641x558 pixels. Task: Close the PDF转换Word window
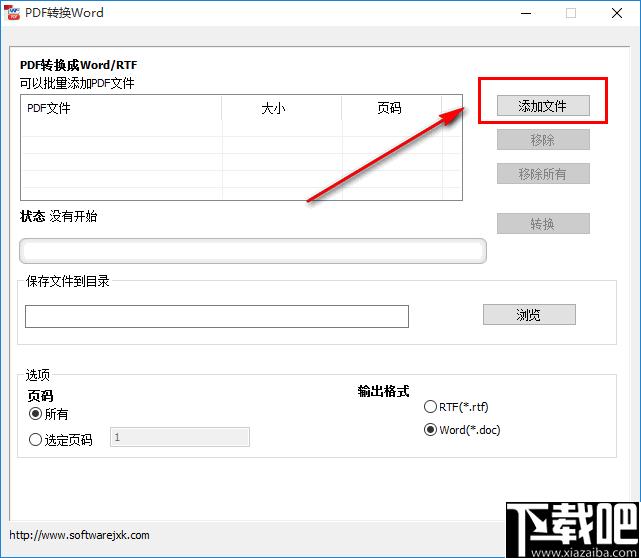pos(617,13)
